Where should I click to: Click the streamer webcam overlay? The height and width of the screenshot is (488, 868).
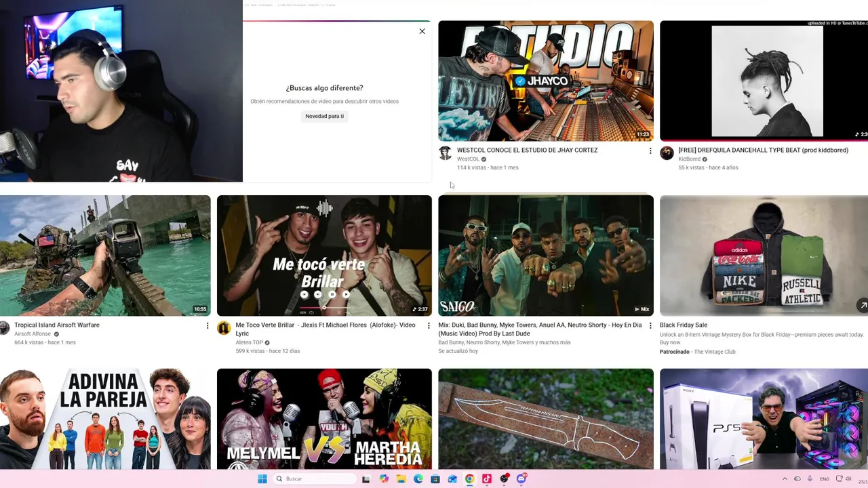click(121, 91)
